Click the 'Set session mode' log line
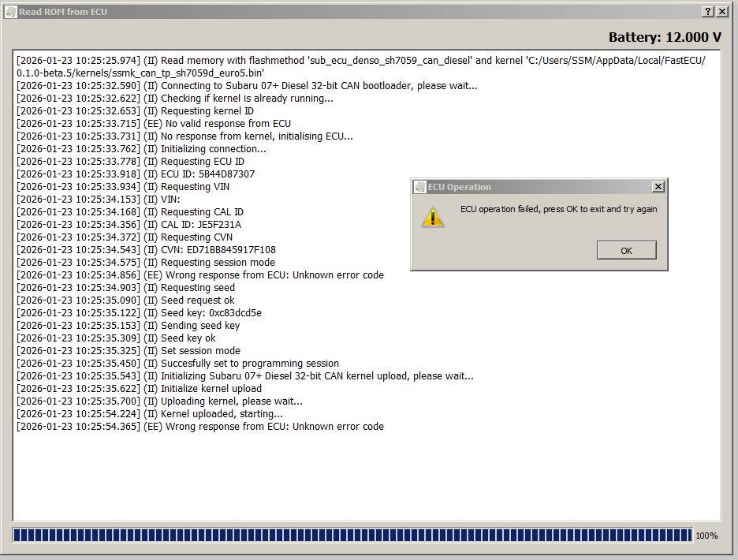Viewport: 738px width, 560px height. pyautogui.click(x=129, y=350)
